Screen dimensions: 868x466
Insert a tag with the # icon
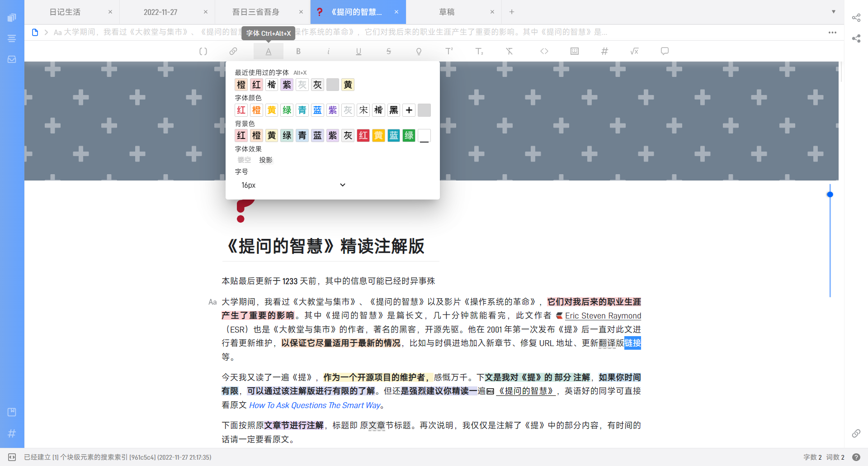(604, 51)
